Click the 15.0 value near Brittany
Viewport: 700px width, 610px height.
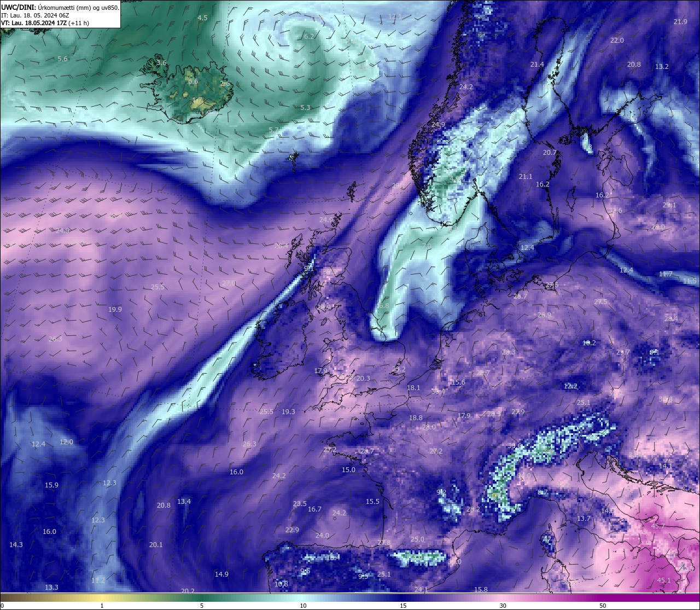pos(348,470)
